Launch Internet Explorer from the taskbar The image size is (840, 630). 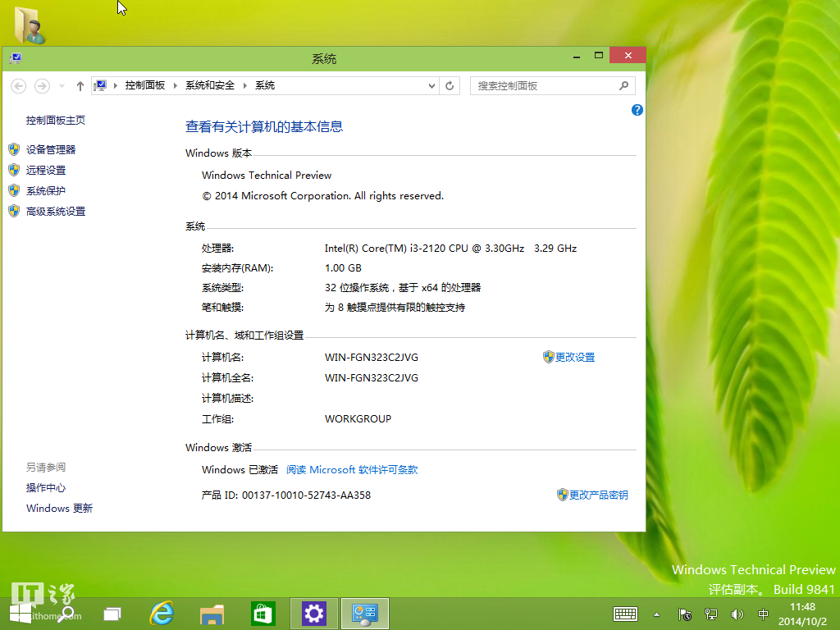pos(161,613)
